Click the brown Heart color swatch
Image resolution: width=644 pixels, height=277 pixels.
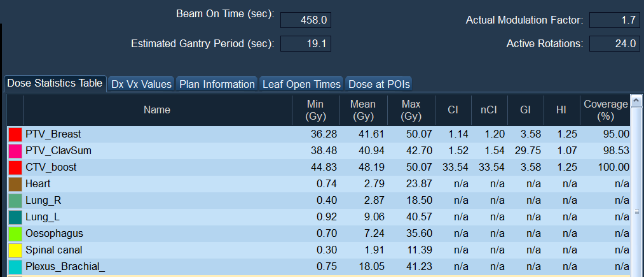[15, 184]
